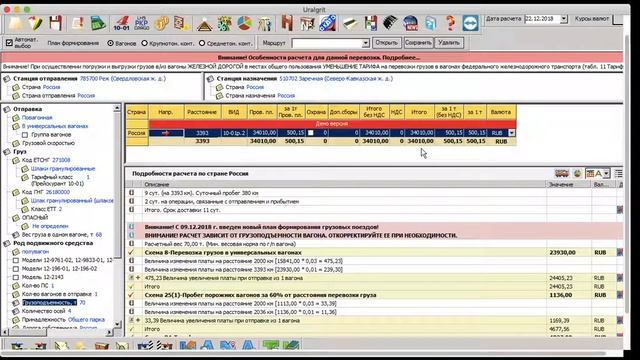Open station link 785700 Реж

click(x=123, y=78)
